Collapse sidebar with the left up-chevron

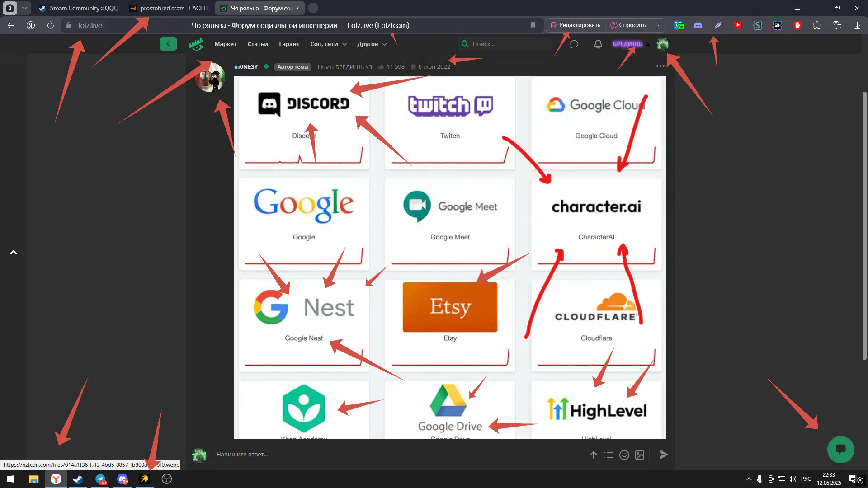(x=14, y=252)
